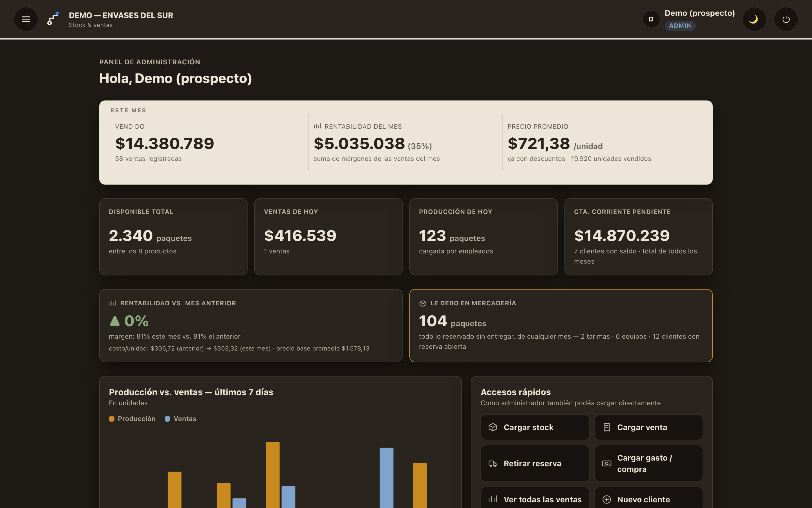
Task: Open the Le debo en mercadería card
Action: [561, 325]
